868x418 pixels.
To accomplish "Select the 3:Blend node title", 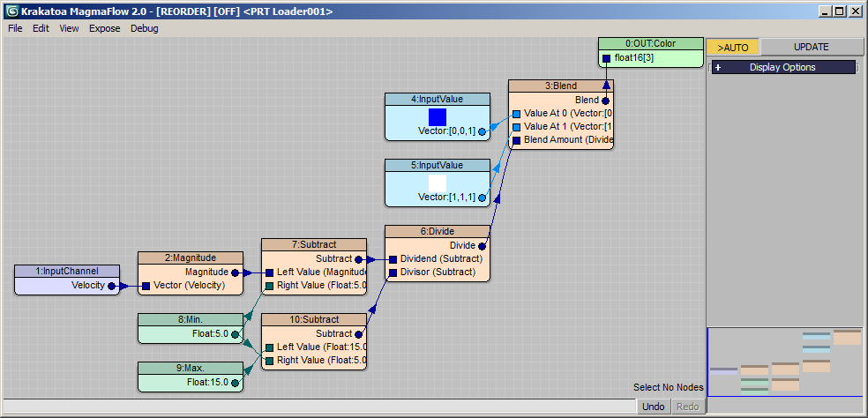I will tap(561, 86).
